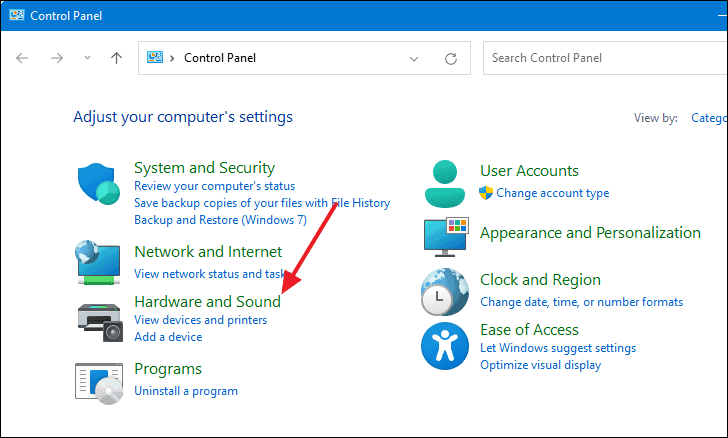
Task: Open Network and Internet category
Action: (x=208, y=252)
